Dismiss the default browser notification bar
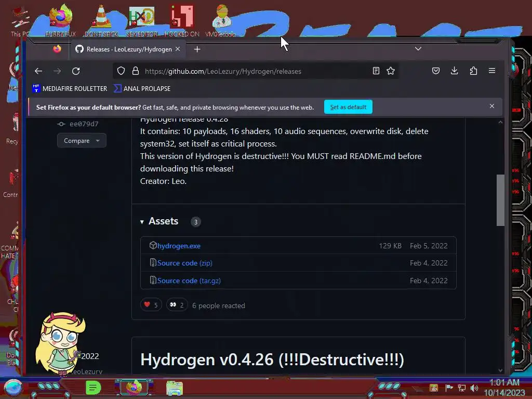Screen dimensions: 532x399 (x=492, y=106)
